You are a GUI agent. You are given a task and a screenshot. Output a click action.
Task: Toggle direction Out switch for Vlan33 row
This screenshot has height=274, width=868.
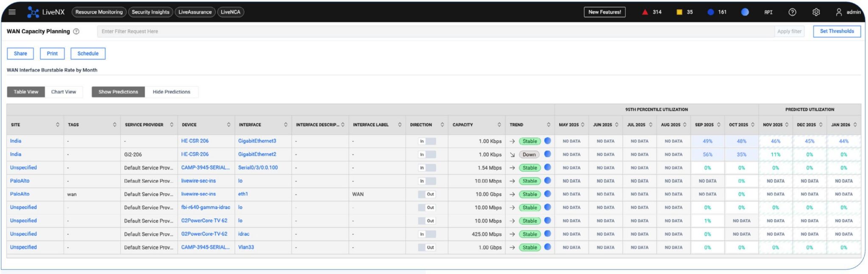coord(427,247)
